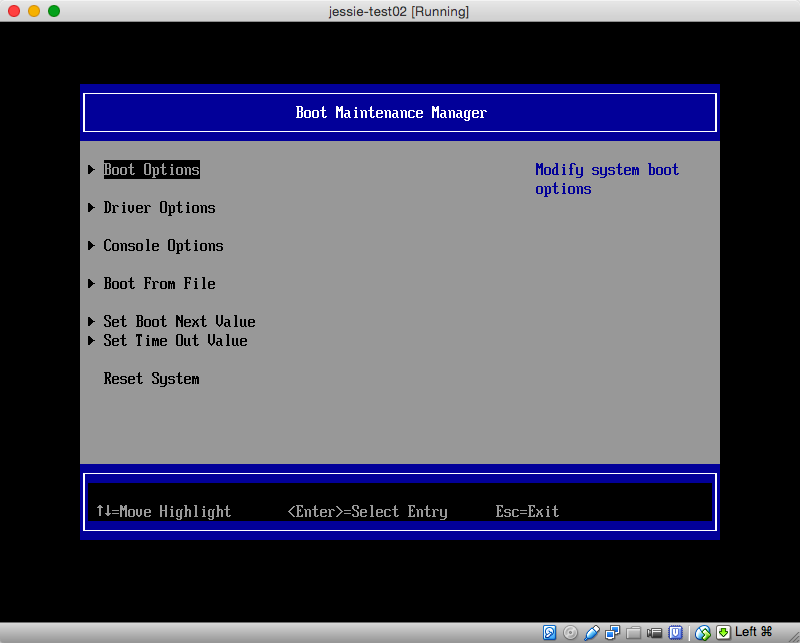
Task: Click the arrow beside Set Boot Next Value
Action: coord(91,322)
